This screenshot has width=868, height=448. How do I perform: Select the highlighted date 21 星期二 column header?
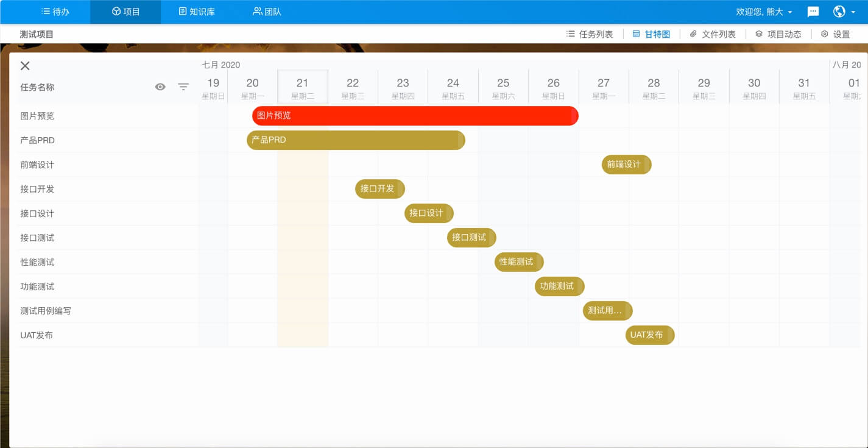click(303, 86)
